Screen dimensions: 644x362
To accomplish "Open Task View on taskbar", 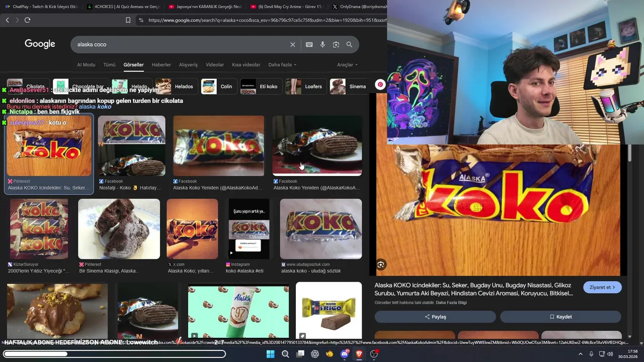I will click(300, 354).
